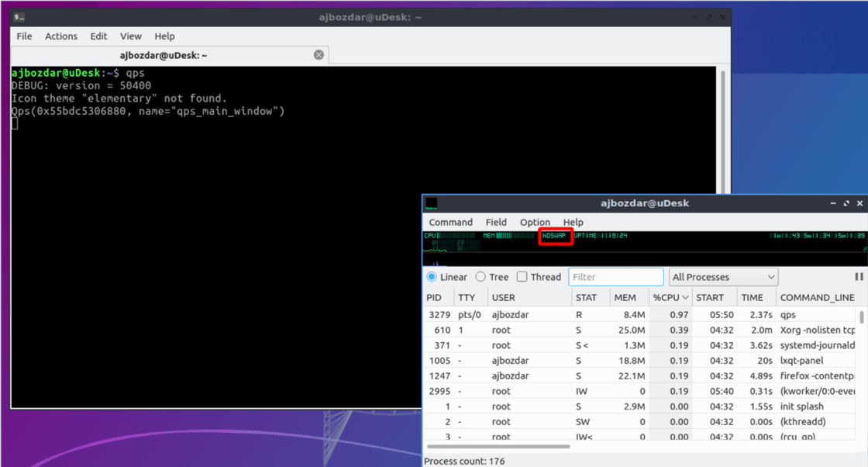Open the All Processes dropdown
This screenshot has width=868, height=467.
pos(723,276)
